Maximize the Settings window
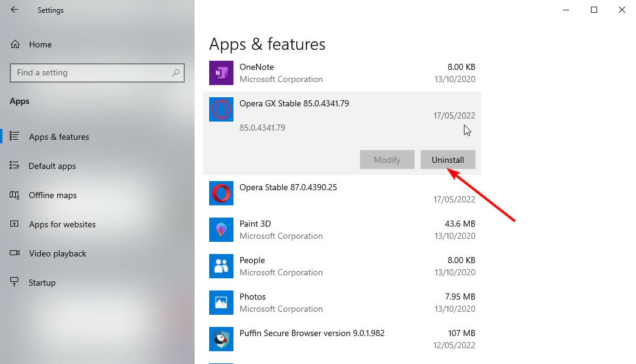The width and height of the screenshot is (636, 364). coord(594,10)
